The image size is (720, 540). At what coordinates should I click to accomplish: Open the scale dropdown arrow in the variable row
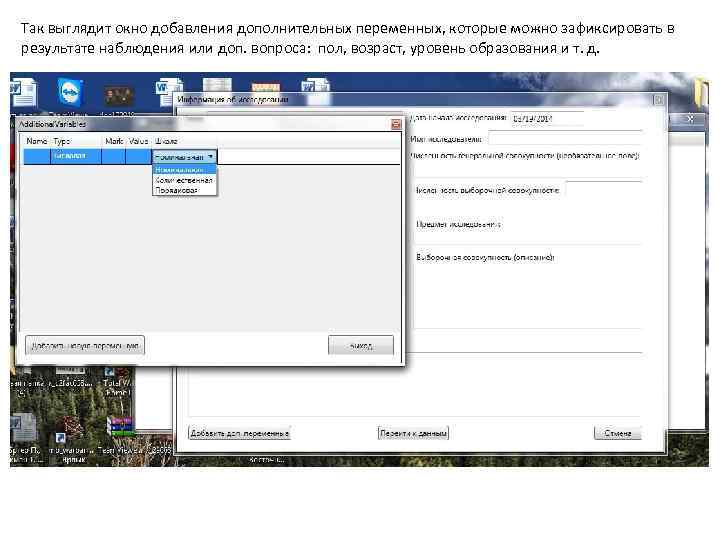point(210,157)
